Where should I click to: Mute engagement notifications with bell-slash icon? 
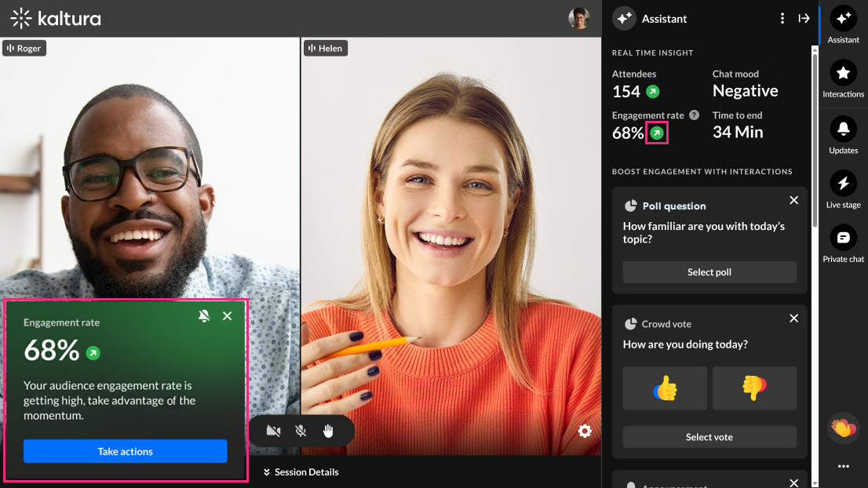pyautogui.click(x=204, y=315)
